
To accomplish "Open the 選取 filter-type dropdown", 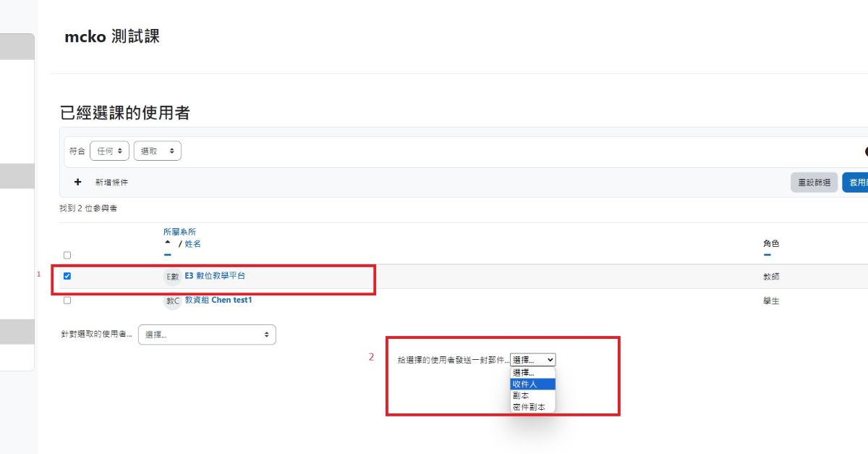I will coord(158,151).
